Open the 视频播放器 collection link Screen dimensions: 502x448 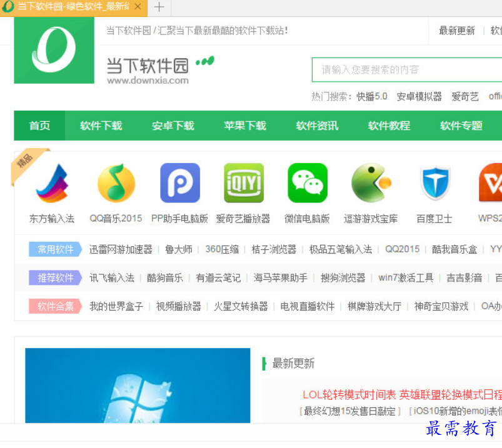pos(179,306)
